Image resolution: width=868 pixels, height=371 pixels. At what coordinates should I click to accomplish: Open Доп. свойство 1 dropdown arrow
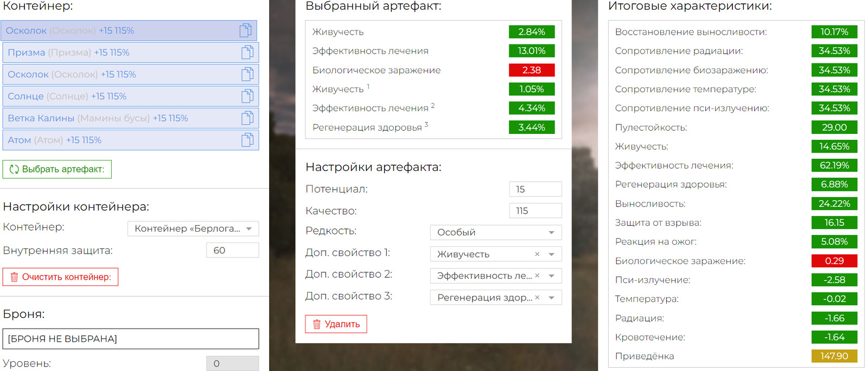(x=552, y=254)
